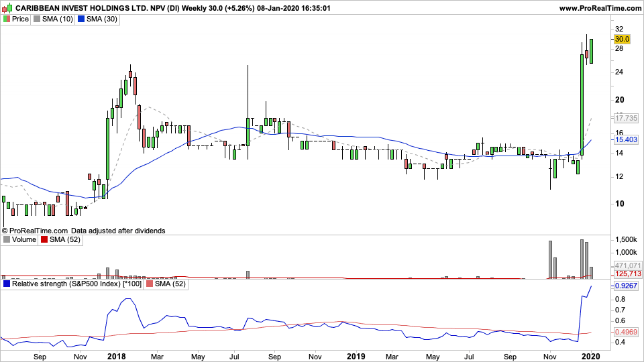Click the 0.4969 relative strength average tag
Screen dimensions: 644x362
626,332
